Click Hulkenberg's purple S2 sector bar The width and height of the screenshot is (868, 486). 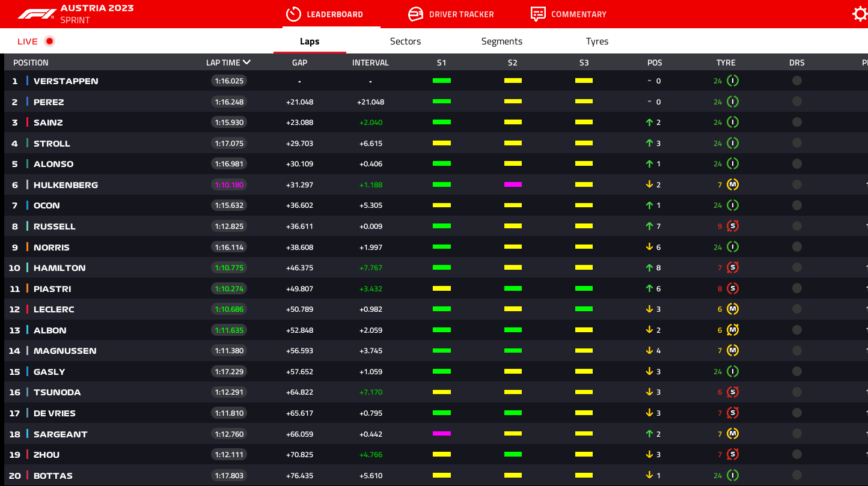click(x=513, y=185)
